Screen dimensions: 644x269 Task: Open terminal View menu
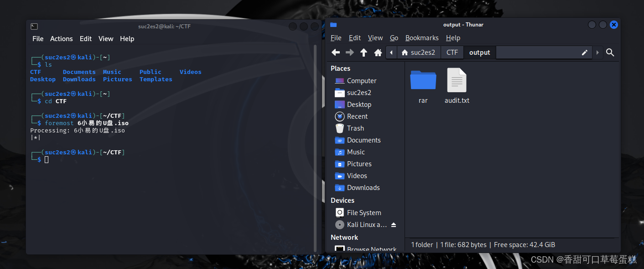106,39
